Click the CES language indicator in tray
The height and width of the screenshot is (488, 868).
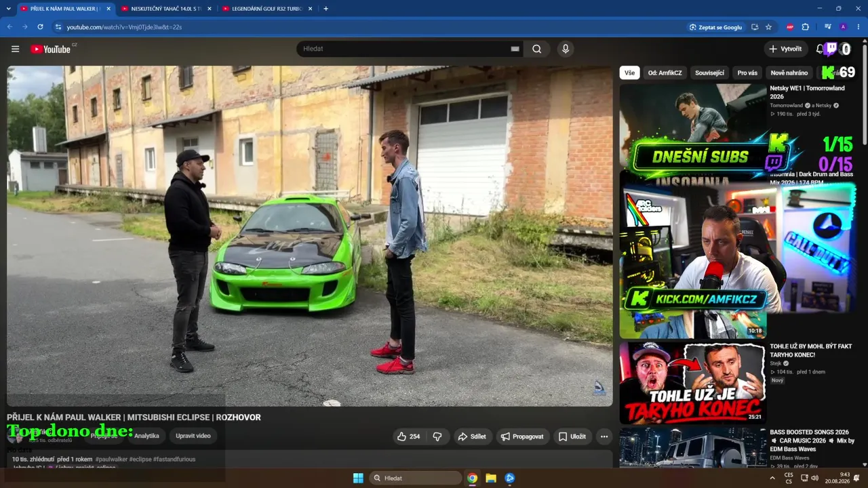pyautogui.click(x=789, y=478)
